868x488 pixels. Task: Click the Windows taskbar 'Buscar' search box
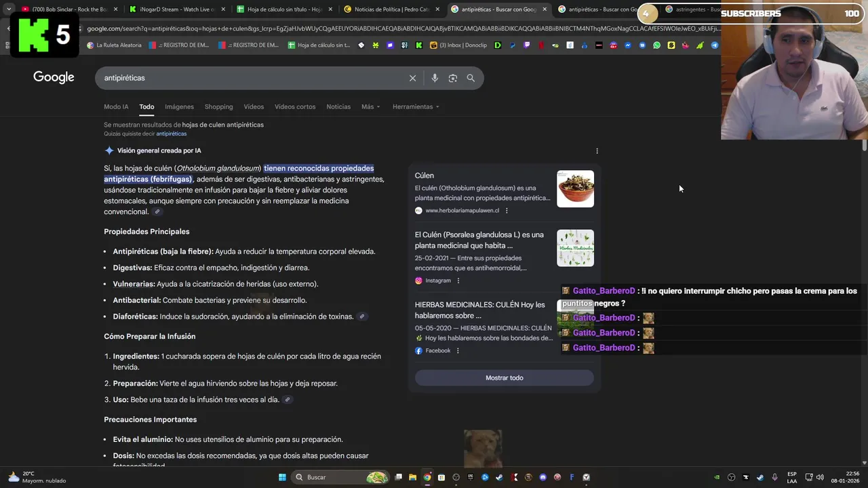pos(341,477)
